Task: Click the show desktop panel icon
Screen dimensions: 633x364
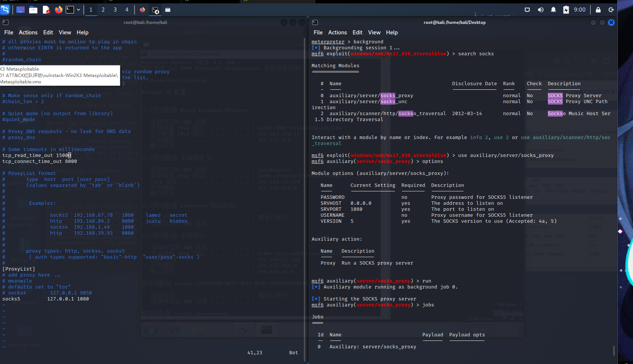Action: (x=21, y=10)
